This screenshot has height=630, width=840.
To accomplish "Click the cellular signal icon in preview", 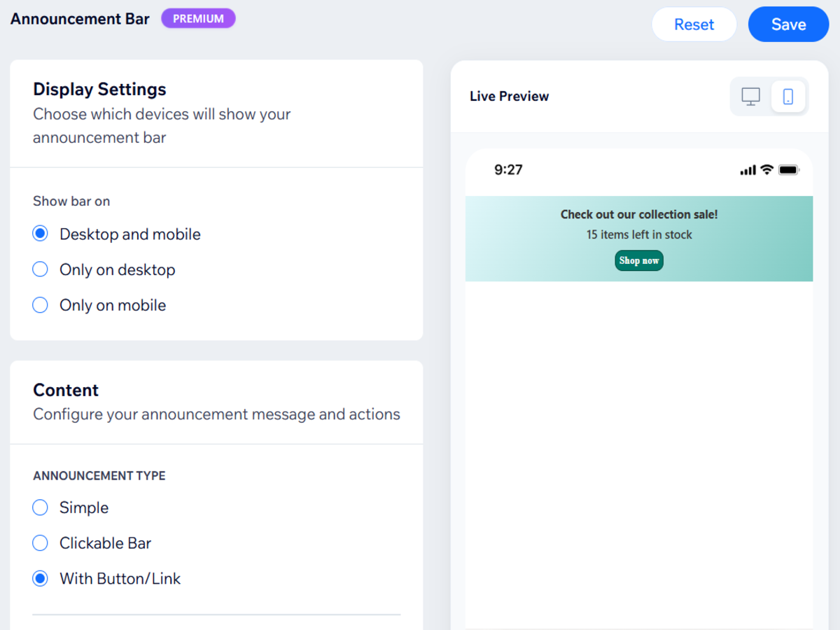I will pyautogui.click(x=748, y=170).
